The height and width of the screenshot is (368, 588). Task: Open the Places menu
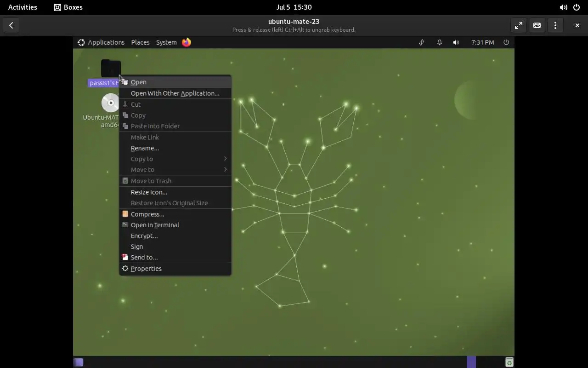pos(140,42)
